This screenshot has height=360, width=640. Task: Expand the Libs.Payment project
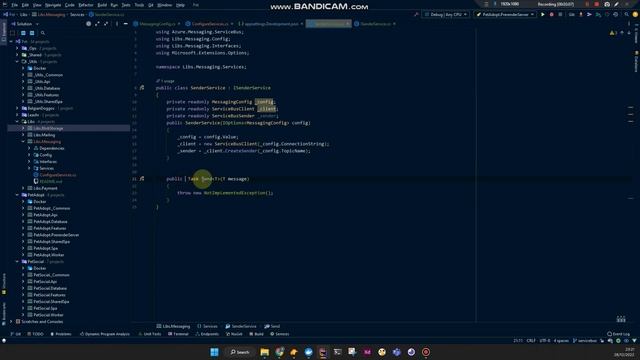(x=23, y=188)
